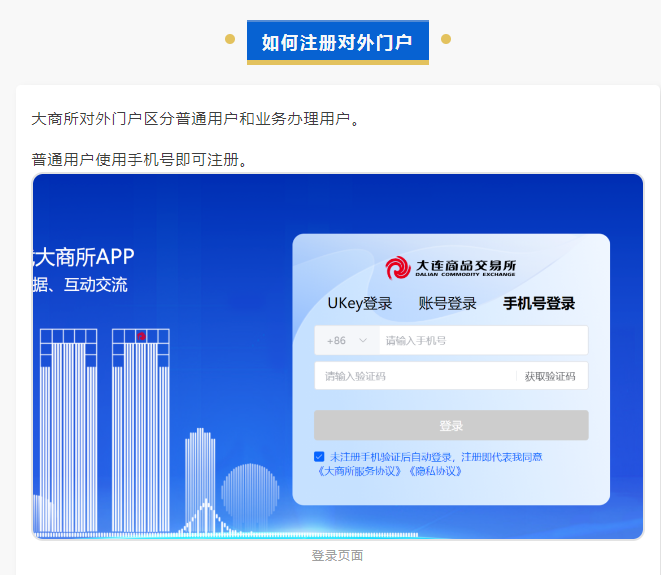Screen dimensions: 661x575
Task: Click the 未注册手机验证后自动登录 notice text
Action: [391, 457]
